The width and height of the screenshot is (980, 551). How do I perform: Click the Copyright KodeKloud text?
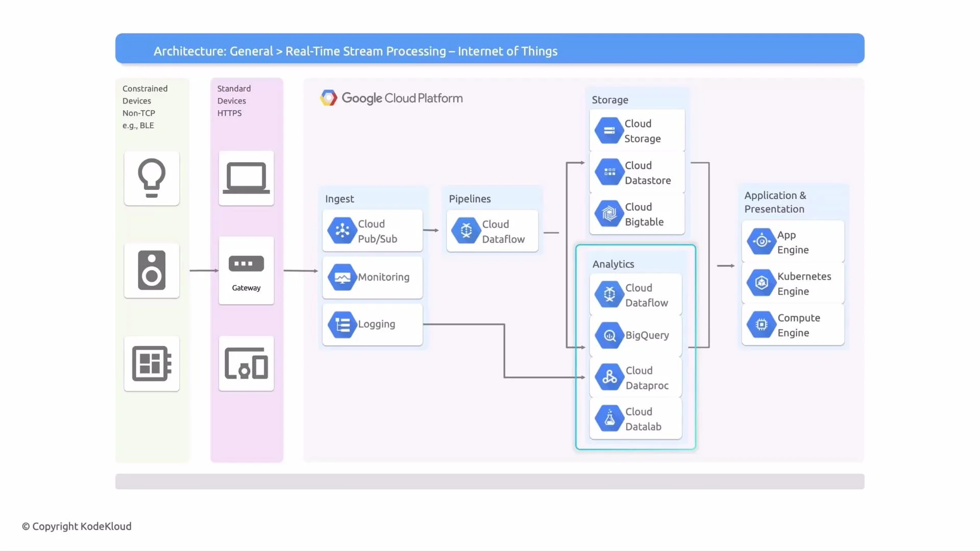coord(77,526)
